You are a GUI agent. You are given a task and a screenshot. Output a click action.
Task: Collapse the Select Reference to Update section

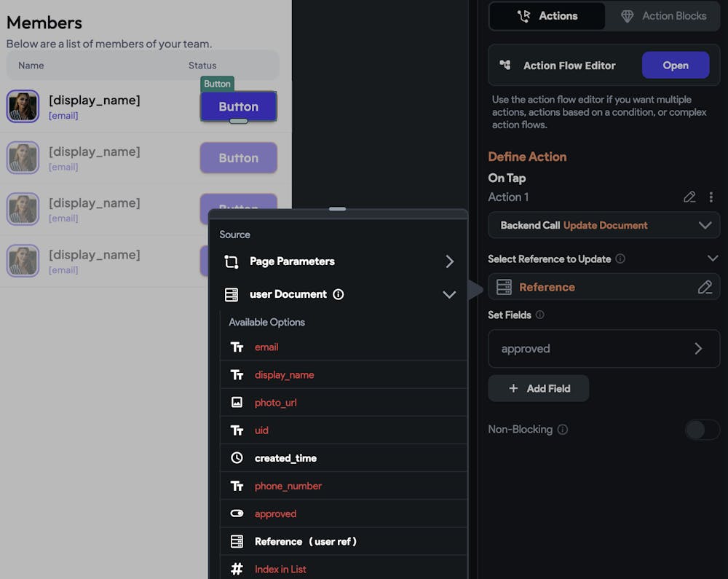[x=713, y=259]
